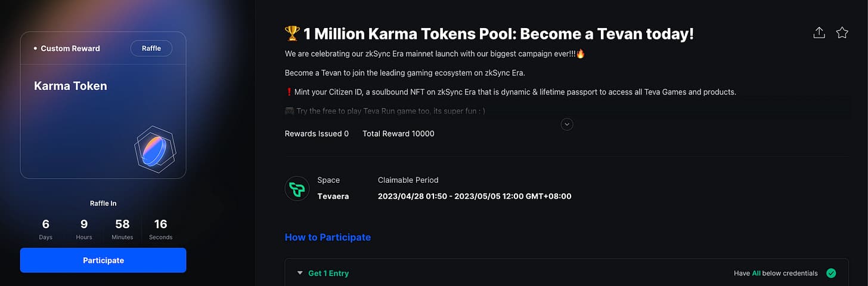
Task: Click the Karma Token coin graphic
Action: pos(154,150)
